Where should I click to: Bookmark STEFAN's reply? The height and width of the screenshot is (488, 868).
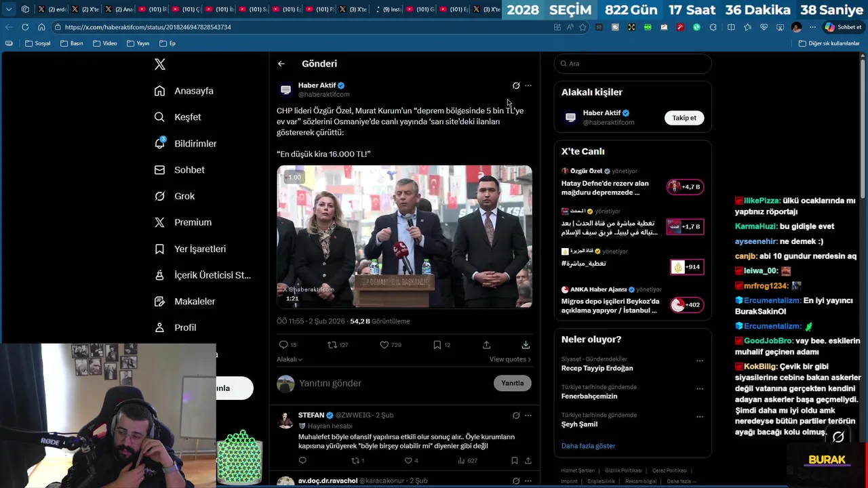click(515, 461)
